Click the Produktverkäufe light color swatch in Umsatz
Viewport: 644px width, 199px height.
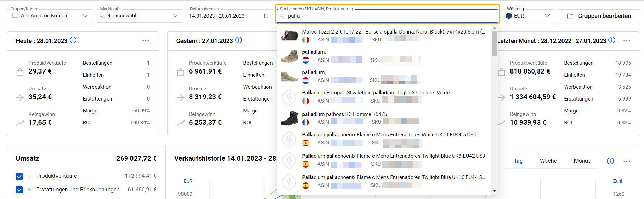(29, 176)
